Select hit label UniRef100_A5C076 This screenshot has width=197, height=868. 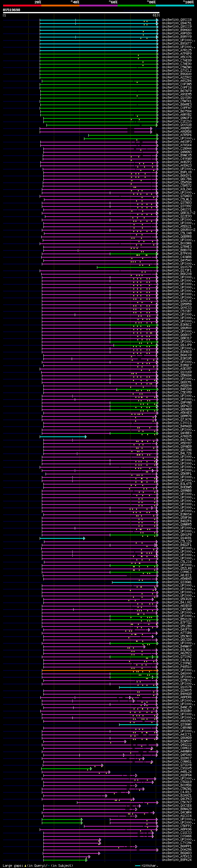point(177,57)
